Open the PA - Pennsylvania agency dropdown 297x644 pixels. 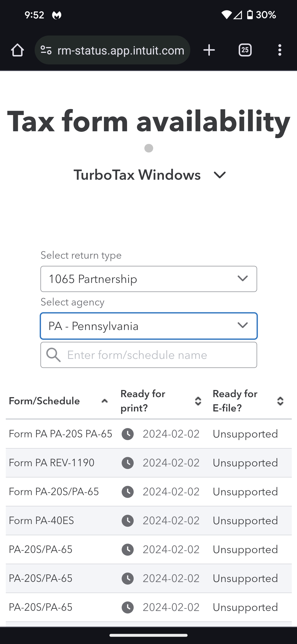[148, 326]
